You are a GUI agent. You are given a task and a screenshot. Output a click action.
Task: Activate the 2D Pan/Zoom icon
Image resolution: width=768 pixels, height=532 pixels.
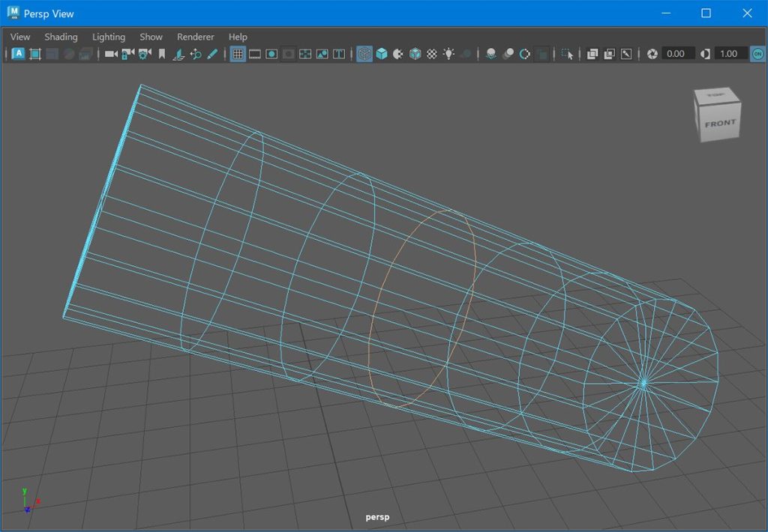pyautogui.click(x=196, y=54)
